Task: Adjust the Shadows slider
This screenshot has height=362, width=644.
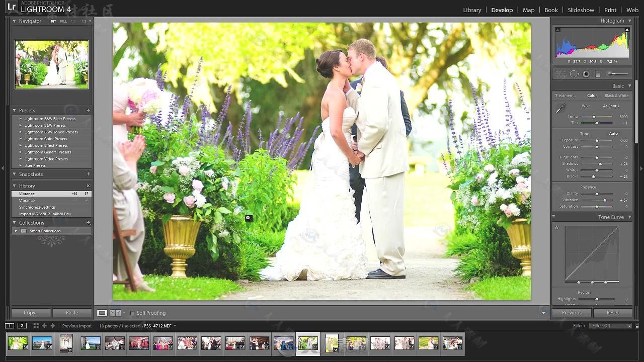Action: 600,164
